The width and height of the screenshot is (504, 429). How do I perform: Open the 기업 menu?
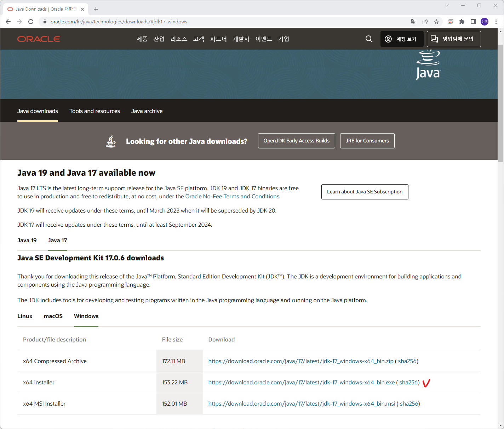[x=283, y=39]
